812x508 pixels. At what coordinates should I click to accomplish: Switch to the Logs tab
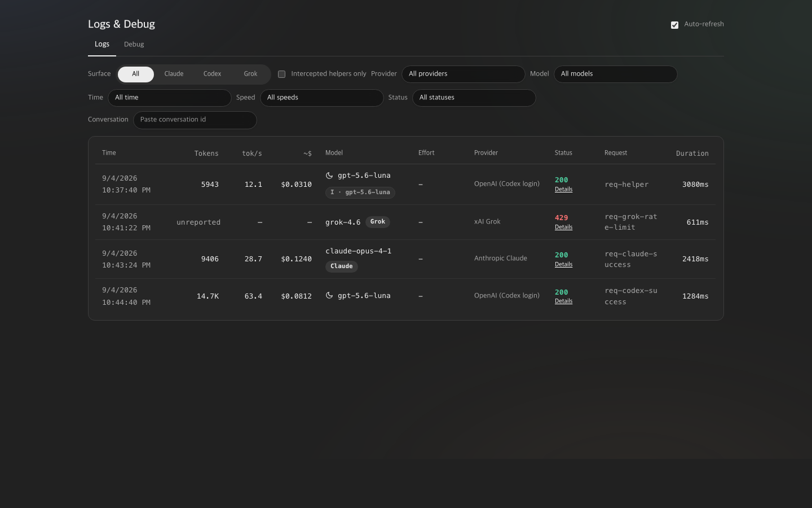102,45
